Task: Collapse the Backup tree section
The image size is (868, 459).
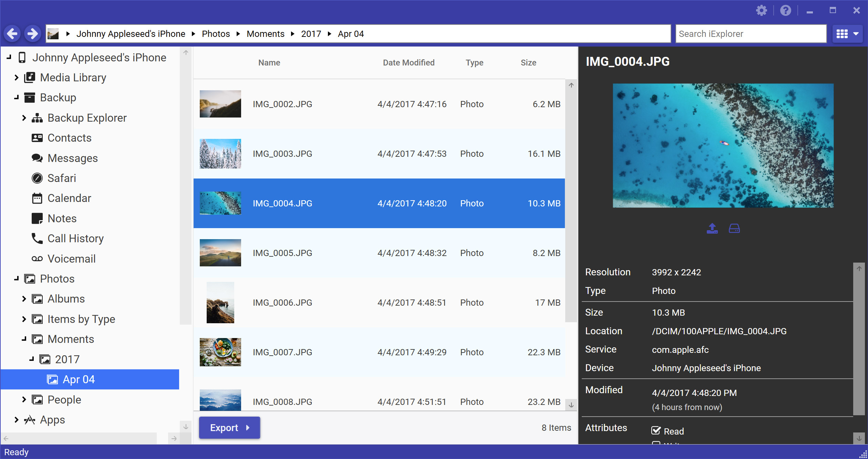Action: pyautogui.click(x=16, y=98)
